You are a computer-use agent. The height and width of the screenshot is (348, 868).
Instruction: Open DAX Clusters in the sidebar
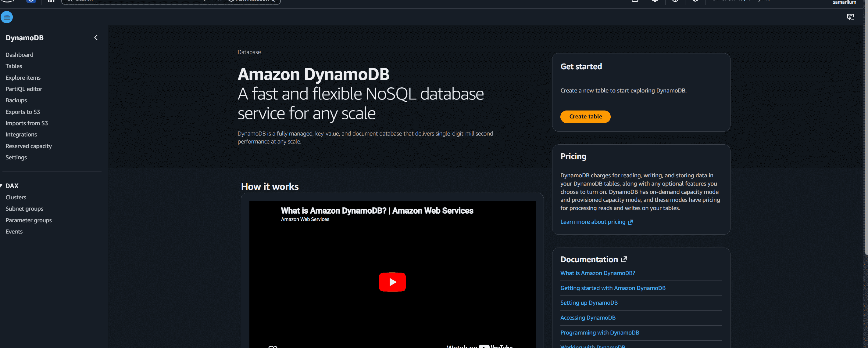point(16,197)
